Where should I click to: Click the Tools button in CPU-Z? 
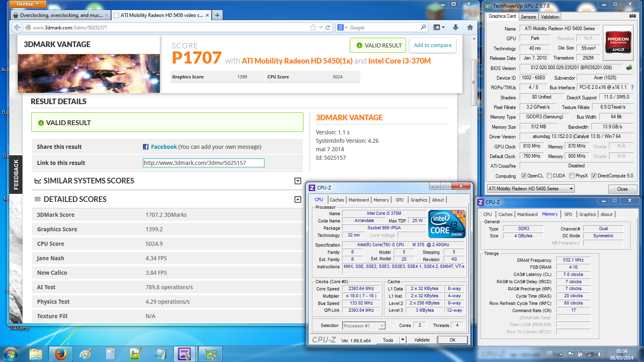click(x=388, y=340)
